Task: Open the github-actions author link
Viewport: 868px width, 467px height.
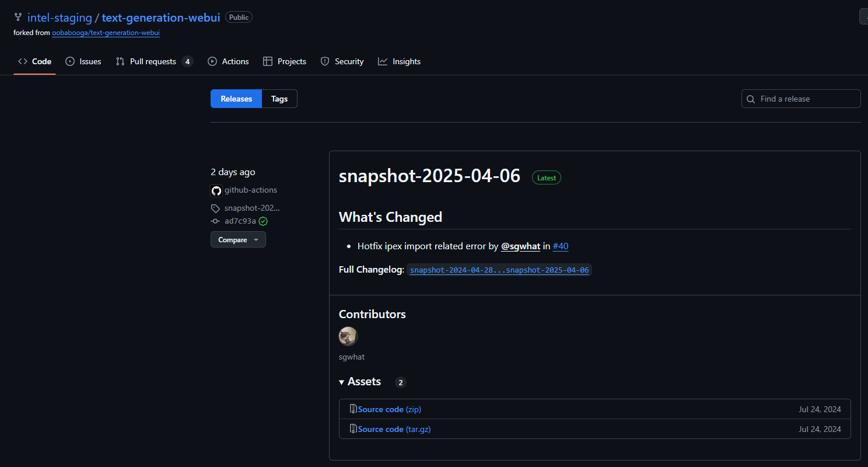Action: pos(251,190)
